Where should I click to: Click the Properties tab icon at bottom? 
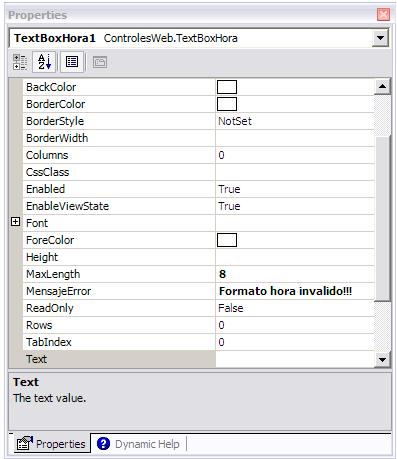(25, 443)
